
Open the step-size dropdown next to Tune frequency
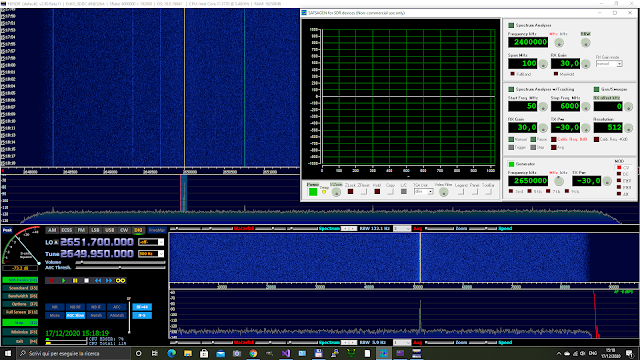pyautogui.click(x=151, y=254)
